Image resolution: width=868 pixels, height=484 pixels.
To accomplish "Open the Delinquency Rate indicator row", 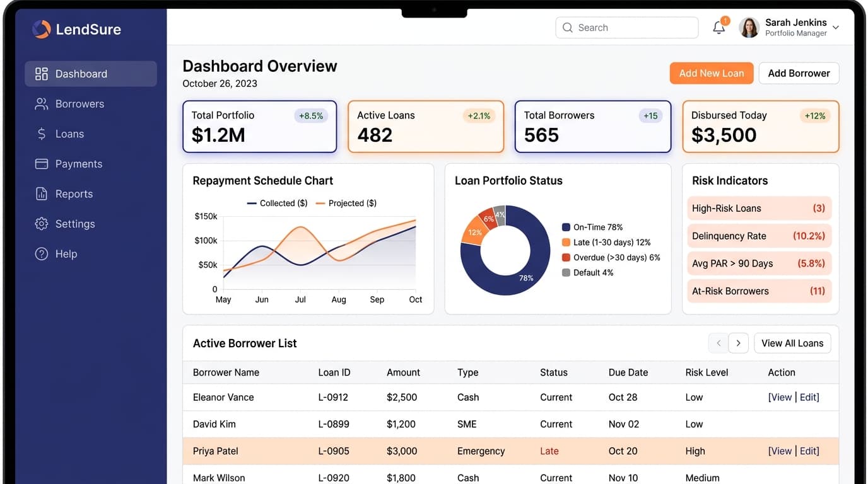I will (x=759, y=236).
